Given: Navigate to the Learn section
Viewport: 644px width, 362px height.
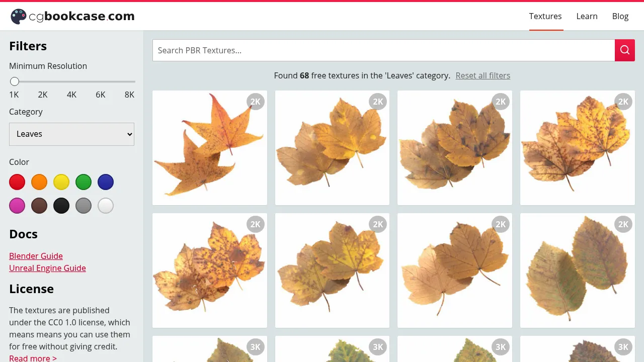Looking at the screenshot, I should click(587, 16).
